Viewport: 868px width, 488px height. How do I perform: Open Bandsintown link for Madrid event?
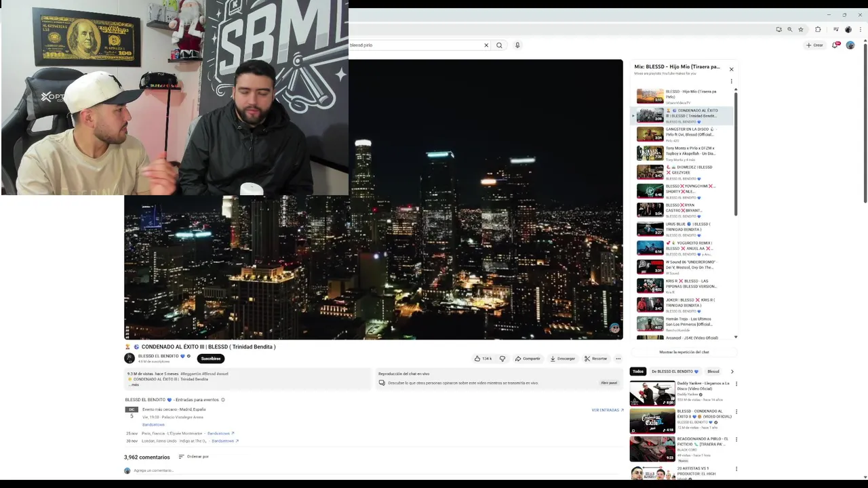pyautogui.click(x=153, y=425)
